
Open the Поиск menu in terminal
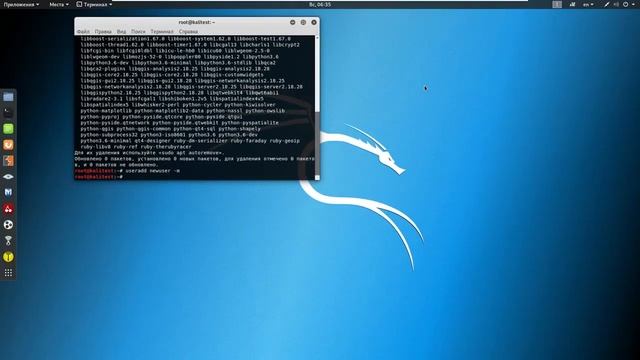(x=138, y=31)
